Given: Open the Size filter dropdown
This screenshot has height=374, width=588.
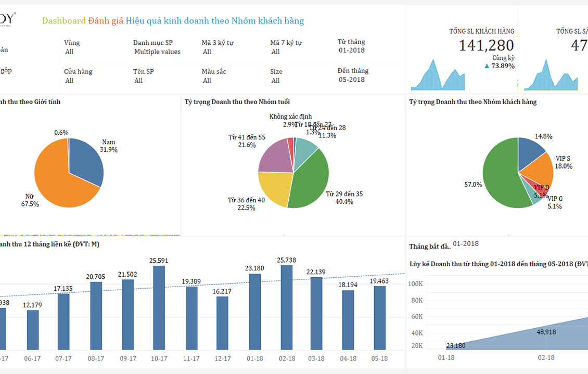Looking at the screenshot, I should [x=276, y=81].
